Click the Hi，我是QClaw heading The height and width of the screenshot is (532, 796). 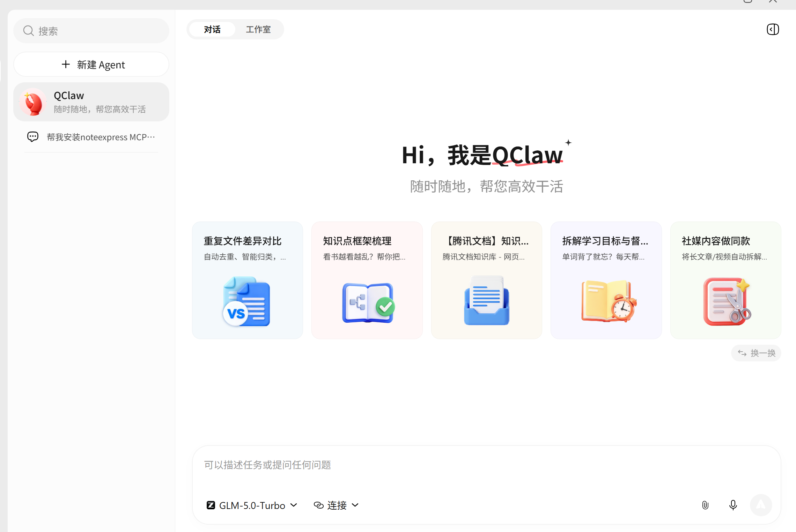(482, 155)
